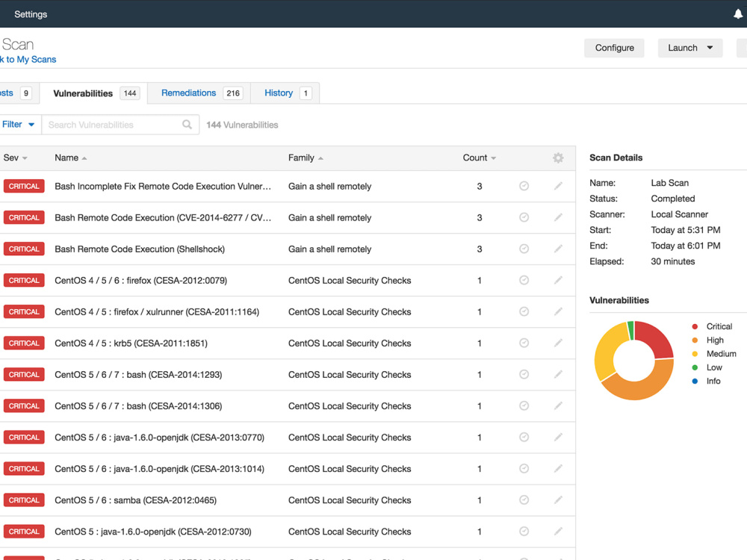This screenshot has width=747, height=560.
Task: Open the notifications bell
Action: pos(738,13)
